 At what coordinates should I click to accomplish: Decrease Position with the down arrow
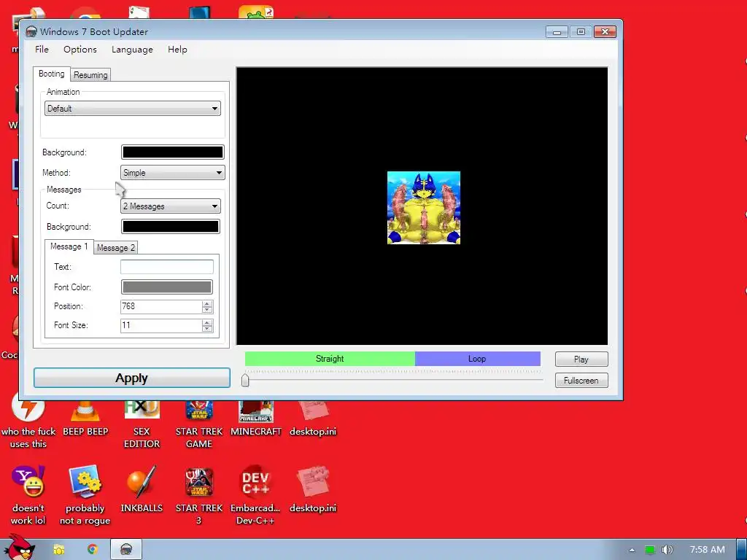207,309
